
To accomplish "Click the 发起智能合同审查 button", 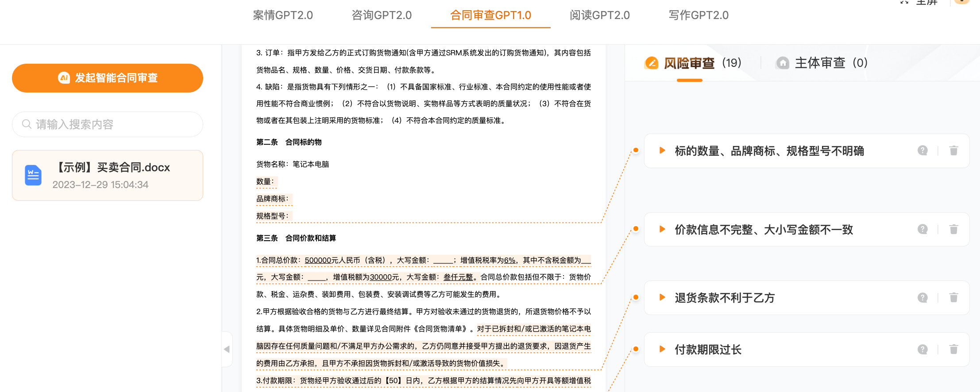I will click(108, 78).
